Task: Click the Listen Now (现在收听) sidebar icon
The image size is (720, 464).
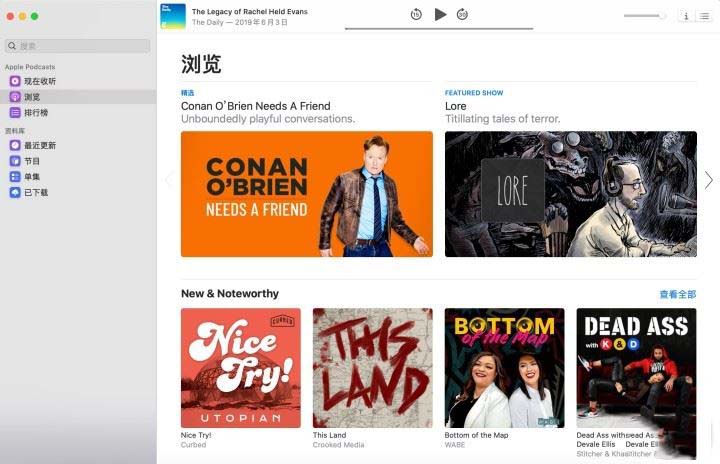Action: 15,81
